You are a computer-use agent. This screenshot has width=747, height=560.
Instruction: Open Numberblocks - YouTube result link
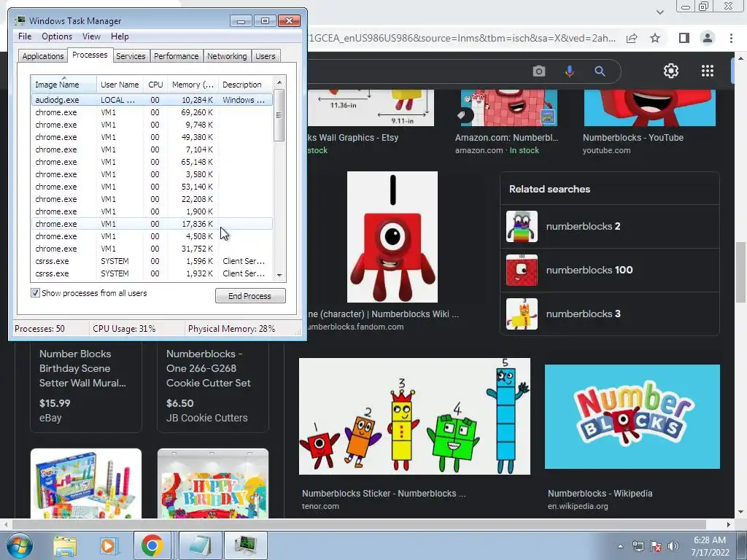[x=633, y=138]
